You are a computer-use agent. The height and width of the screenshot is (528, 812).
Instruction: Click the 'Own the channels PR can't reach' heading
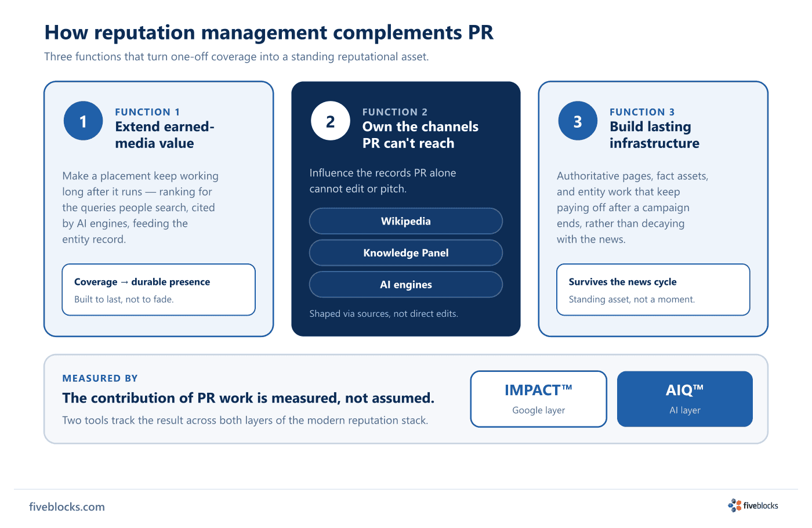click(x=420, y=135)
